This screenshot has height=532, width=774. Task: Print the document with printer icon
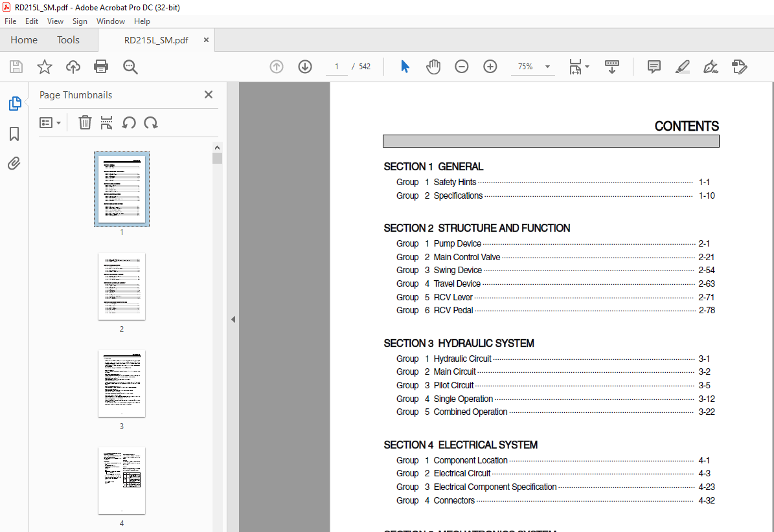[101, 67]
